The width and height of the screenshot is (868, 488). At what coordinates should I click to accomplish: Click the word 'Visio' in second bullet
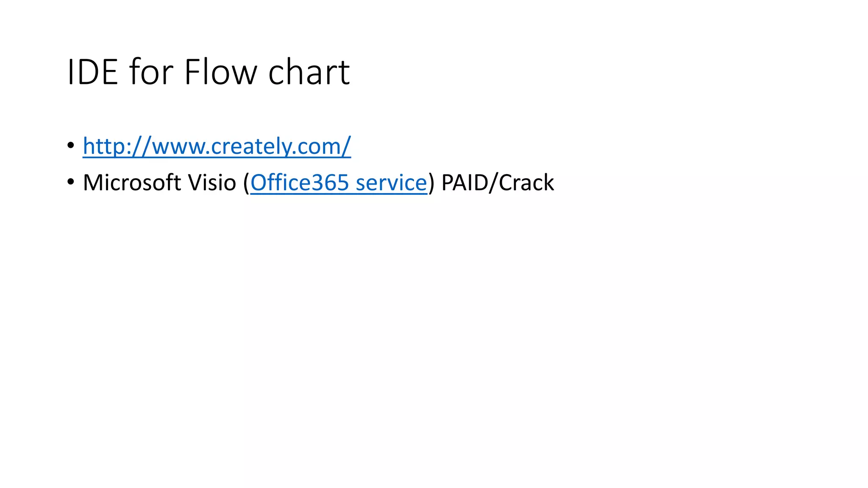212,183
